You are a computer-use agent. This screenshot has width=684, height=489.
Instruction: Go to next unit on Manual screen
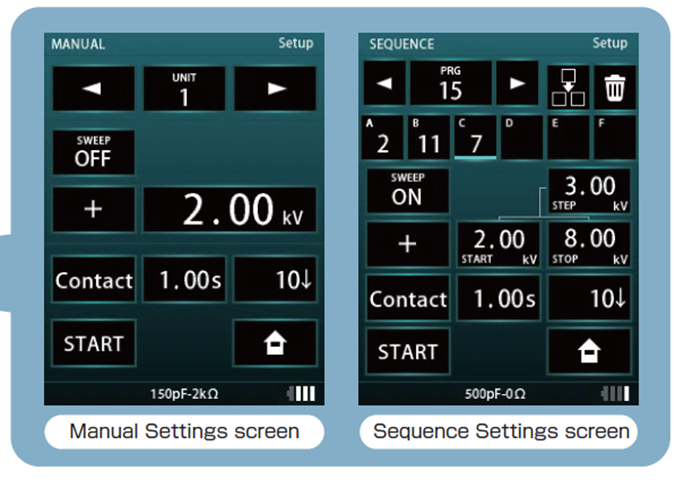275,89
